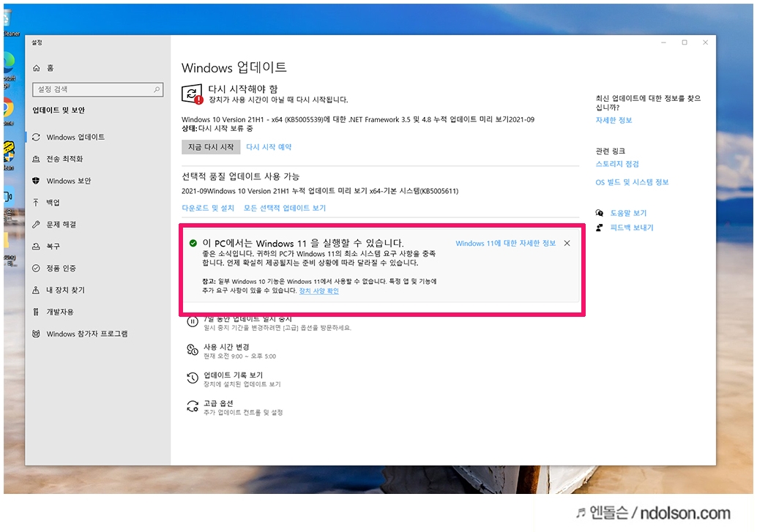This screenshot has height=532, width=757.
Task: Click 도움말 보기 link
Action: tap(628, 213)
